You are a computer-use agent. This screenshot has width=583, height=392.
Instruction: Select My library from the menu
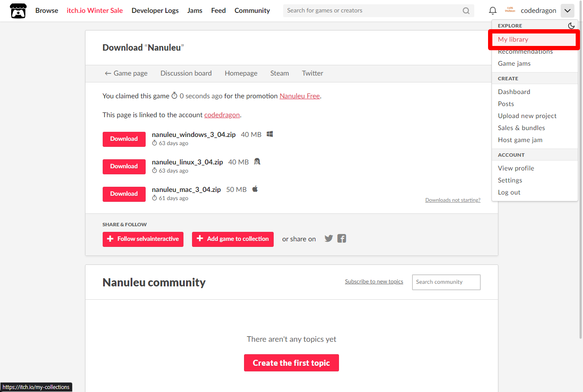(534, 40)
